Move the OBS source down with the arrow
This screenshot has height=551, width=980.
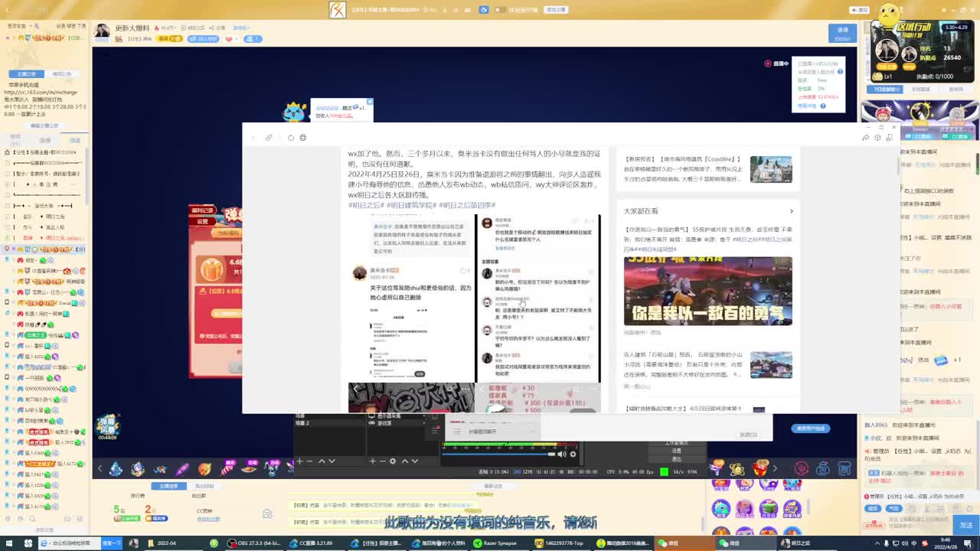click(415, 461)
